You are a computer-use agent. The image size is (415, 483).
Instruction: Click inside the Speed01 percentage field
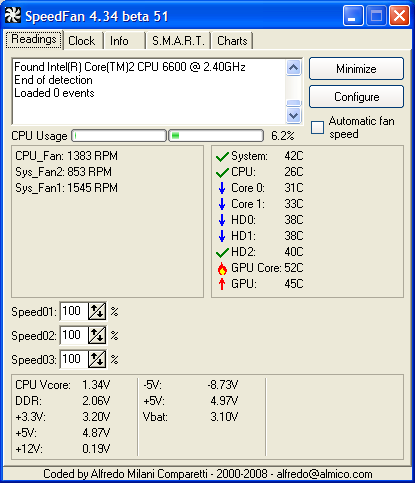(x=74, y=311)
